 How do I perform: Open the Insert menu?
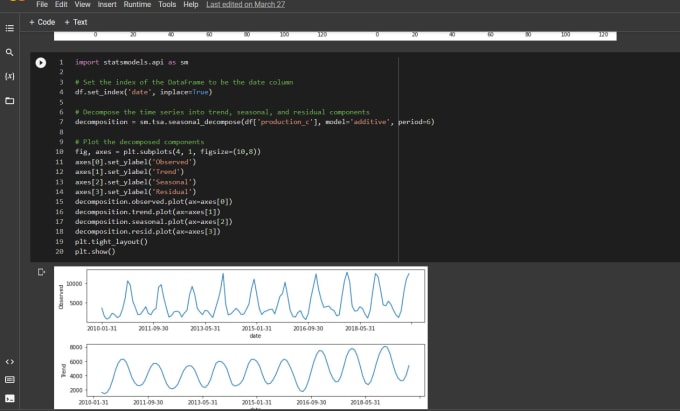tap(107, 4)
